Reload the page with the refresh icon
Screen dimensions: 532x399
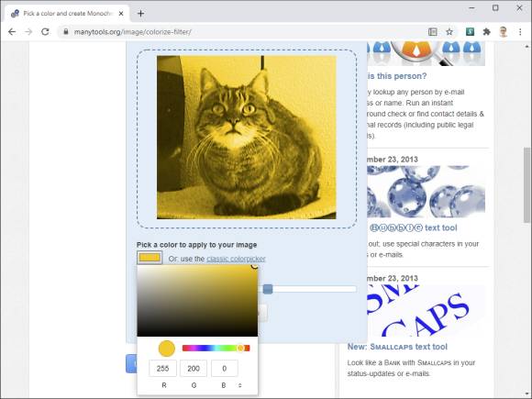pyautogui.click(x=45, y=32)
